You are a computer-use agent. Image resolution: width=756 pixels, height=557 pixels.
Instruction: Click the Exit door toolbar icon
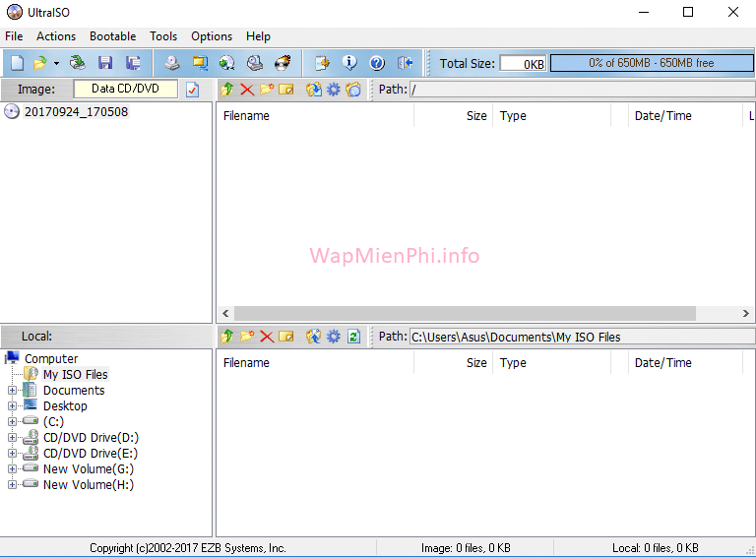[405, 63]
